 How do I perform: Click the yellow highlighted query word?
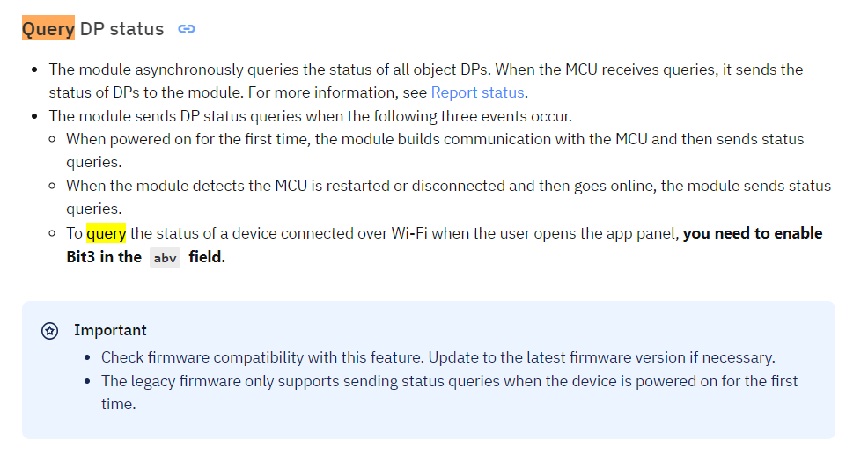pos(106,233)
